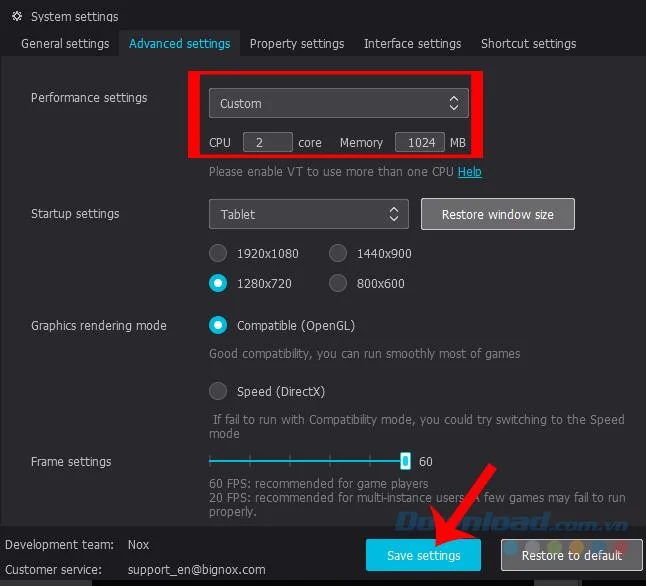Viewport: 646px width, 586px height.
Task: Click the Memory MB input field
Action: click(420, 142)
